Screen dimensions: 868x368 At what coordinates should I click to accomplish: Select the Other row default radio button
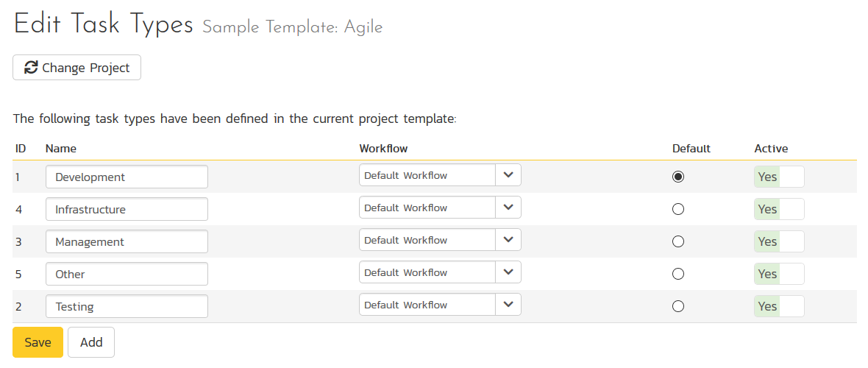[678, 274]
